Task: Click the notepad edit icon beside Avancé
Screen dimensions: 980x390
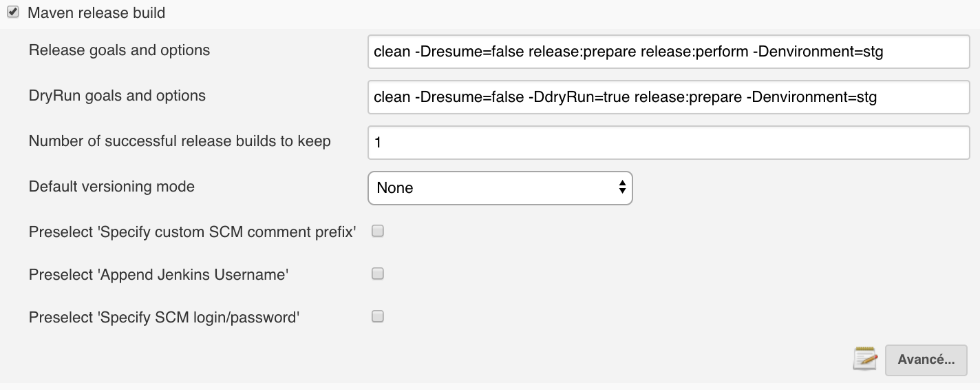Action: coord(865,359)
